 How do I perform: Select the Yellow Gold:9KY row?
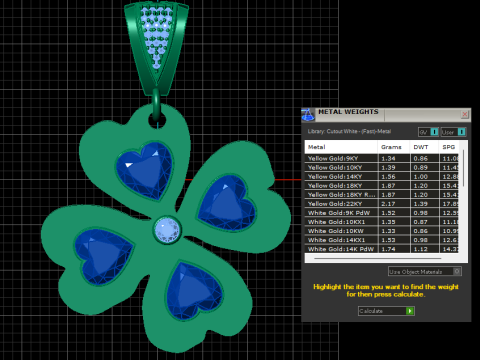click(x=382, y=158)
